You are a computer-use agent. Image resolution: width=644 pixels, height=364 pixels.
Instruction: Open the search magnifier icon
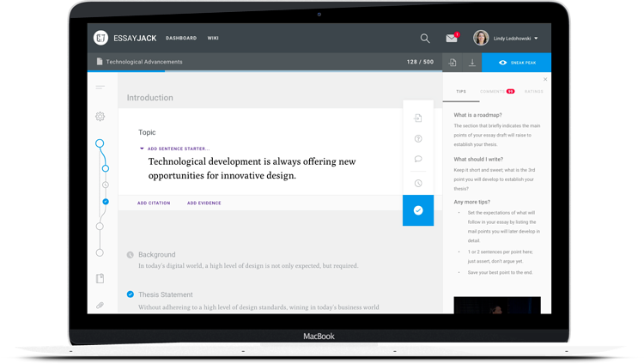coord(425,39)
